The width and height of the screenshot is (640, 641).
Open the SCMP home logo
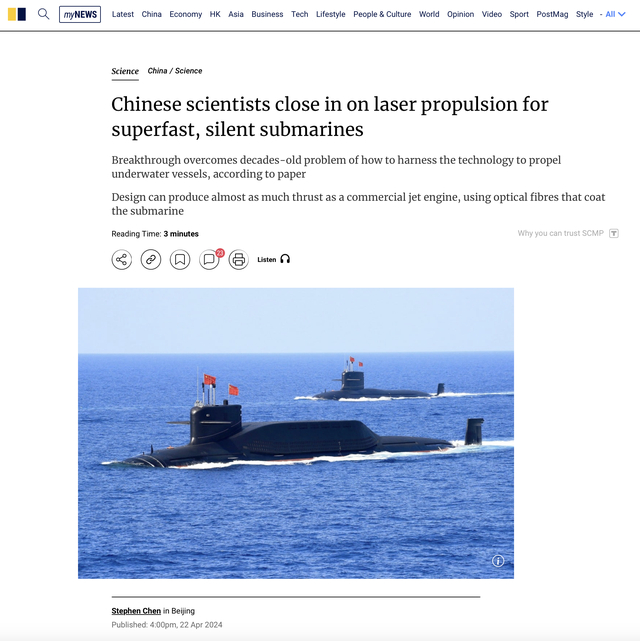click(17, 14)
